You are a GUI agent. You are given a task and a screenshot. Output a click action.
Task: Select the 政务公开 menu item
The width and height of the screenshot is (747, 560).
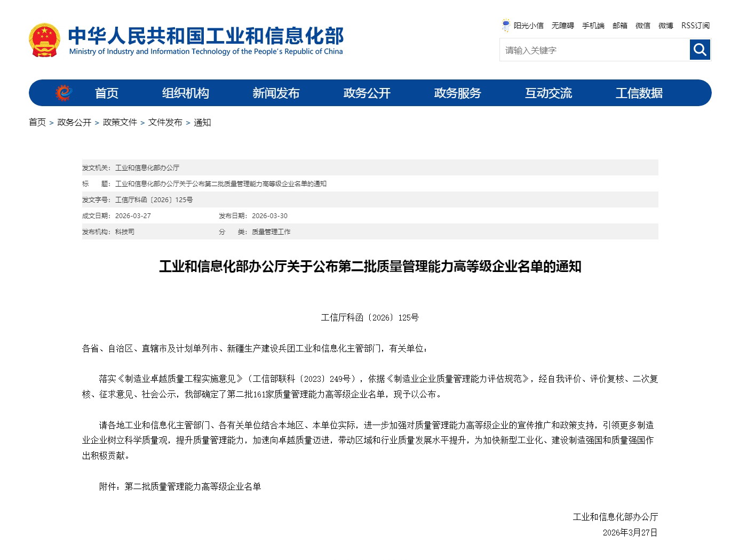367,93
